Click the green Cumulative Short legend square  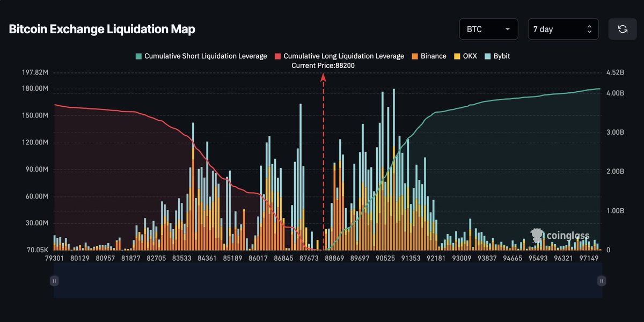(139, 56)
